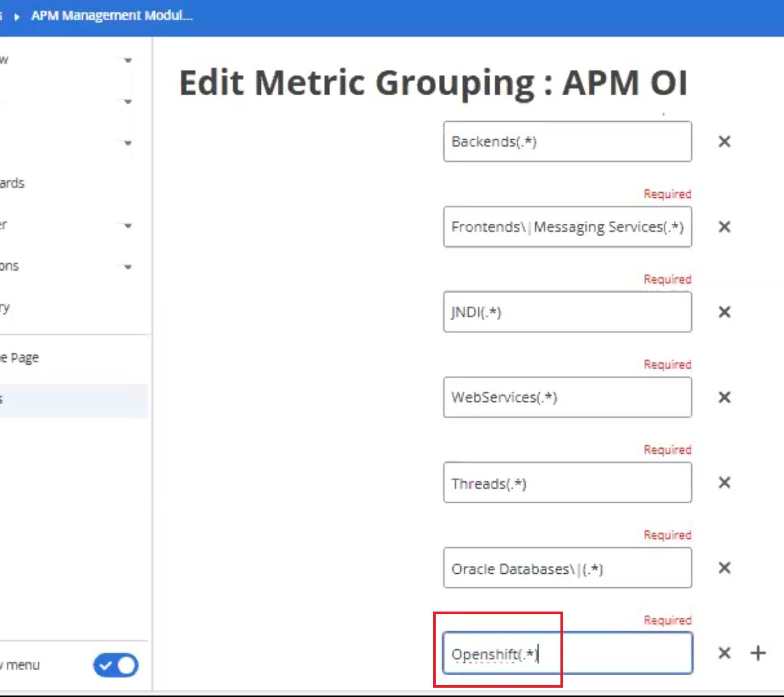Image resolution: width=784 pixels, height=697 pixels.
Task: Delete the WebServices(.*) expression row
Action: click(724, 397)
